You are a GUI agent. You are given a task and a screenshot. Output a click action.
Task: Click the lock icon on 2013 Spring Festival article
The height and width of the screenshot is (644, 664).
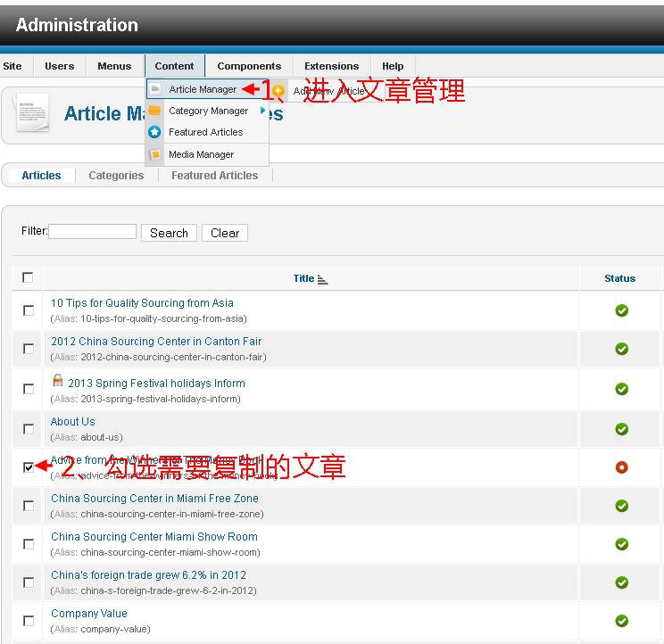pos(58,380)
